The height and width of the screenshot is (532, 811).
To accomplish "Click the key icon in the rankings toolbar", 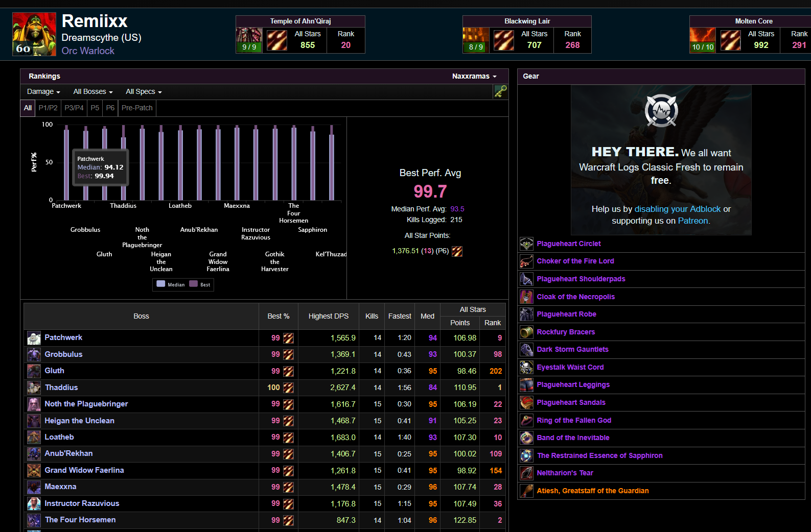I will click(500, 91).
